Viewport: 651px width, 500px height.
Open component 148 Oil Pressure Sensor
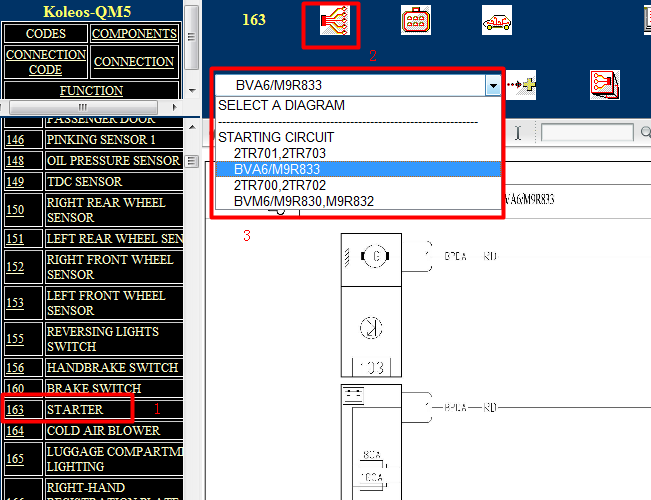coord(15,161)
